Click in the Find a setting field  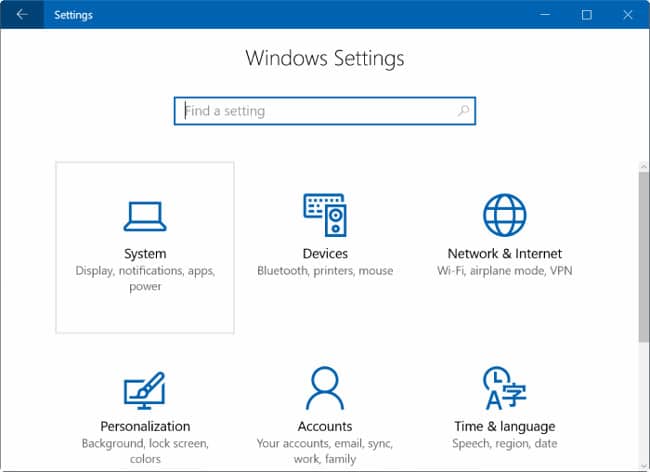325,111
